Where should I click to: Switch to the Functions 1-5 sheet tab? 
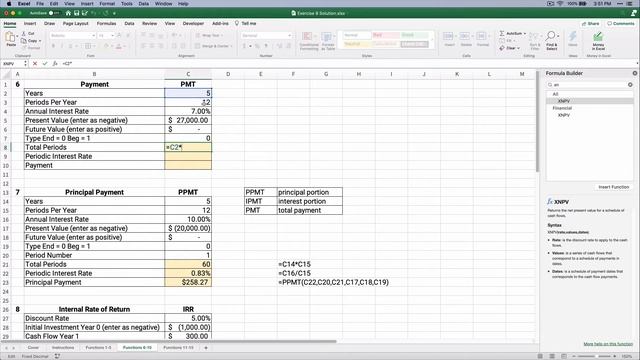point(98,348)
